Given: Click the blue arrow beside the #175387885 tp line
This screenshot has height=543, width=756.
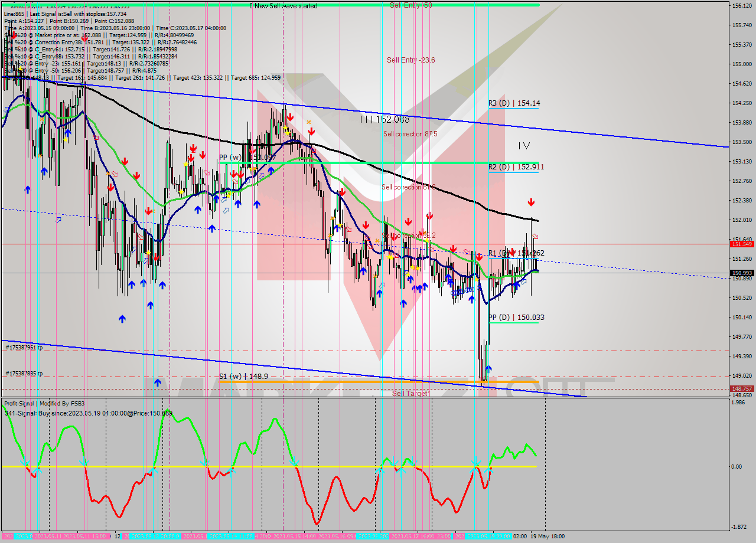Looking at the screenshot, I should pos(158,382).
